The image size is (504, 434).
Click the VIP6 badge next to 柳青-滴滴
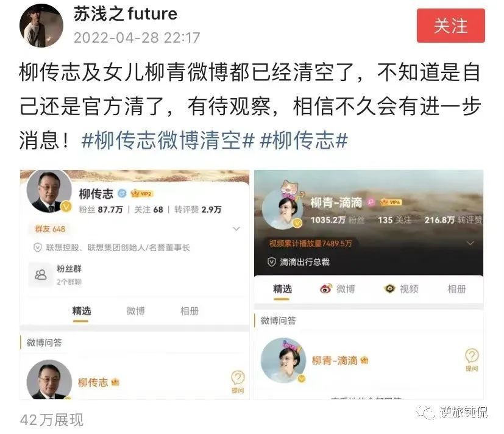[391, 202]
